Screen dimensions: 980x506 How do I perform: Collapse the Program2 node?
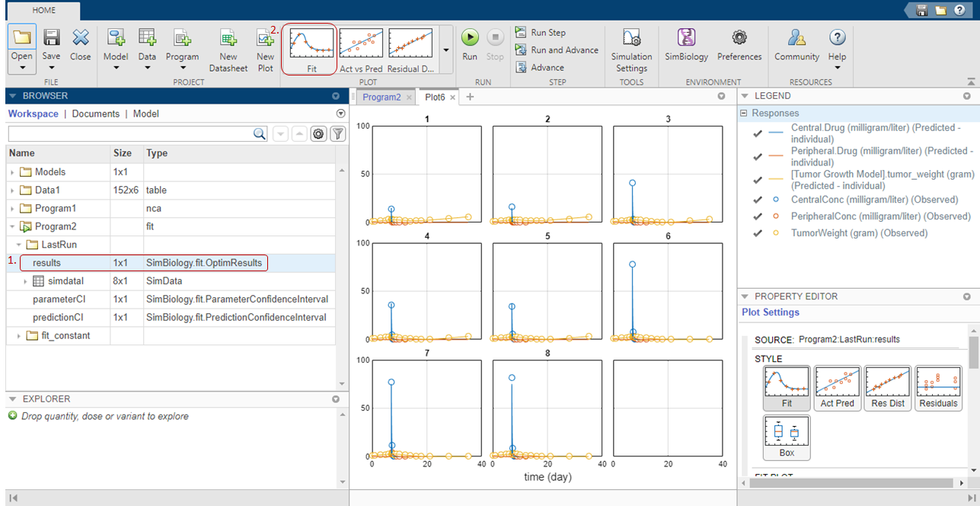pos(12,226)
